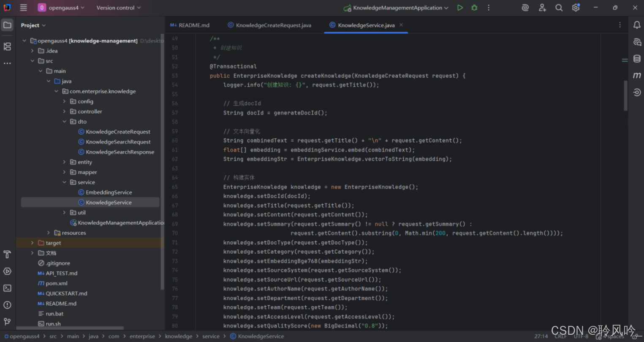Change CRLF line separator in status bar
Image resolution: width=644 pixels, height=342 pixels.
coord(561,337)
